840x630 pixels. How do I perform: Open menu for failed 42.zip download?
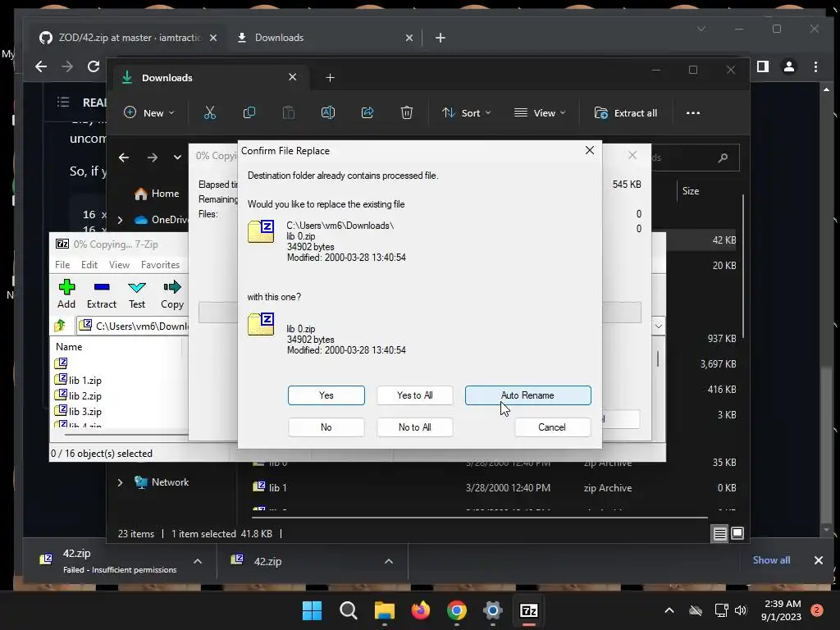click(198, 561)
